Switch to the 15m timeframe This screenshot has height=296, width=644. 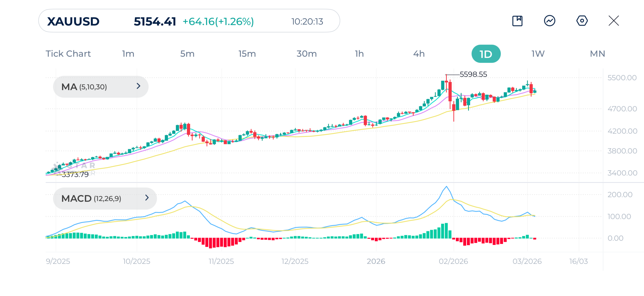point(247,53)
